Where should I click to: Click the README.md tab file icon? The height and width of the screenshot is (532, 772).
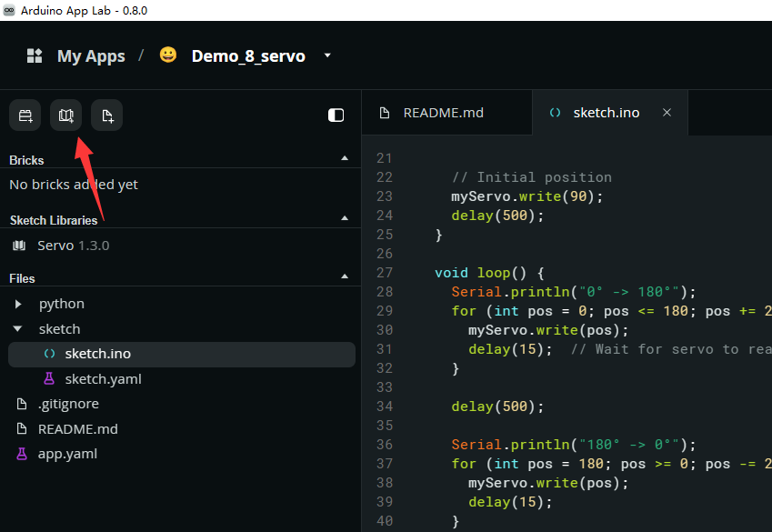tap(385, 113)
